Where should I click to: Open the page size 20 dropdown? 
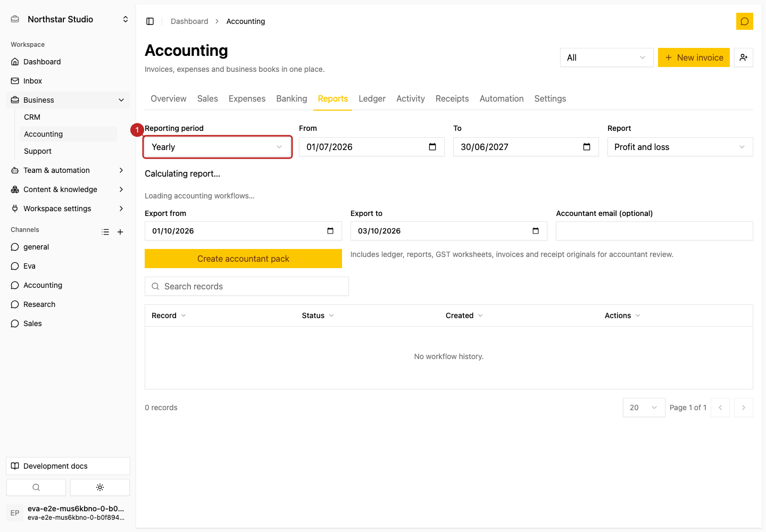644,408
